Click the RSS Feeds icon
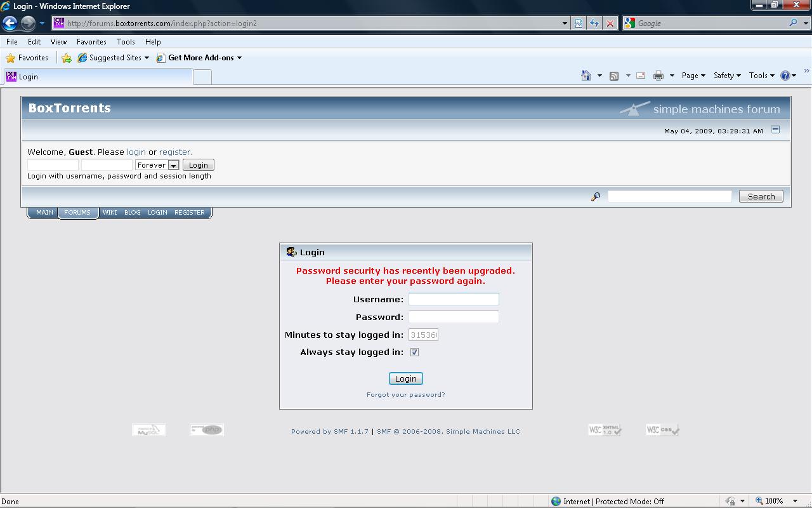This screenshot has width=812, height=508. click(614, 76)
